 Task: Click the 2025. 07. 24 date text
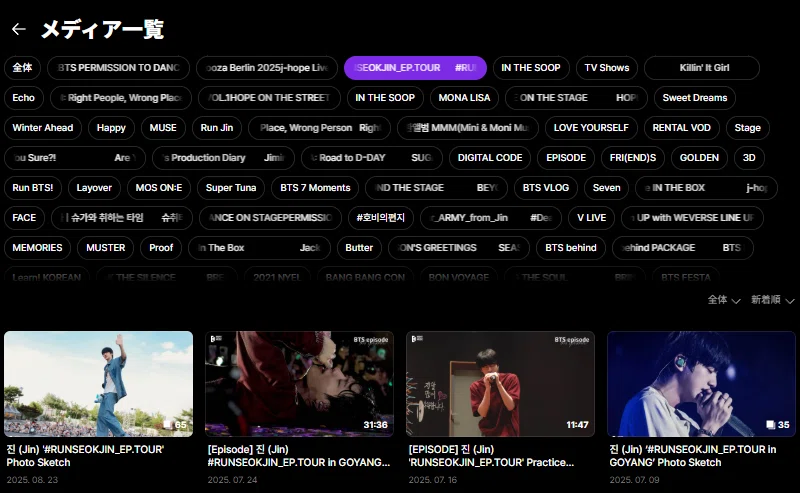pos(232,480)
